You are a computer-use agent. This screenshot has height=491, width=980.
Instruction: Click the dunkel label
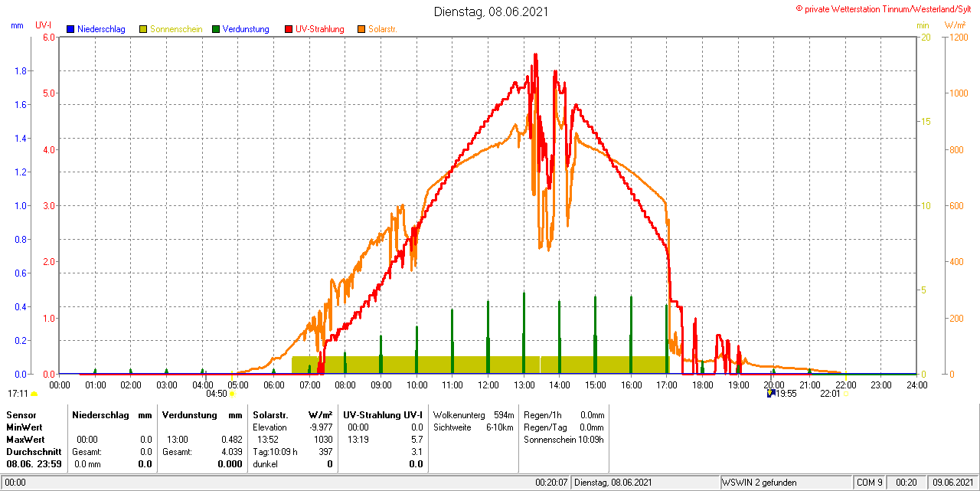265,464
